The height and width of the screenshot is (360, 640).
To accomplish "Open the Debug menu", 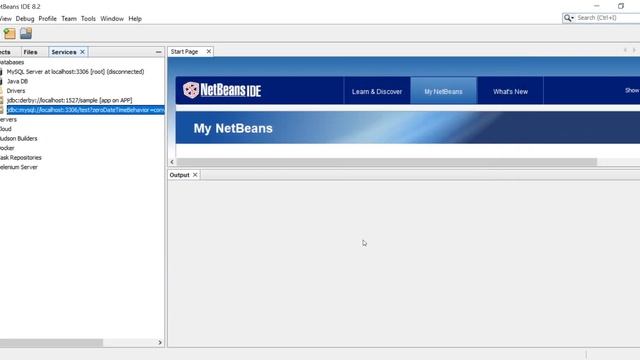I will [25, 19].
